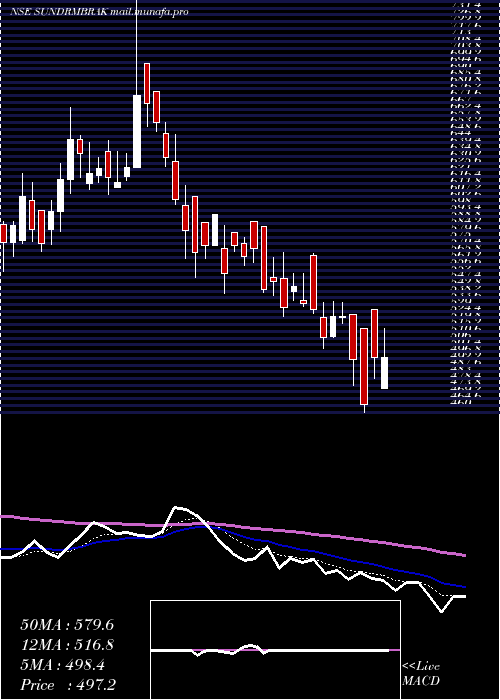Click the 12MA : 516.8 value

coord(67,645)
